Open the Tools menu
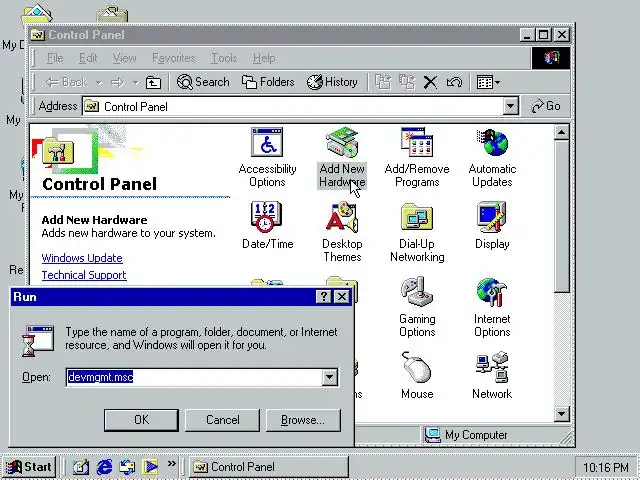640x480 pixels. pos(224,58)
